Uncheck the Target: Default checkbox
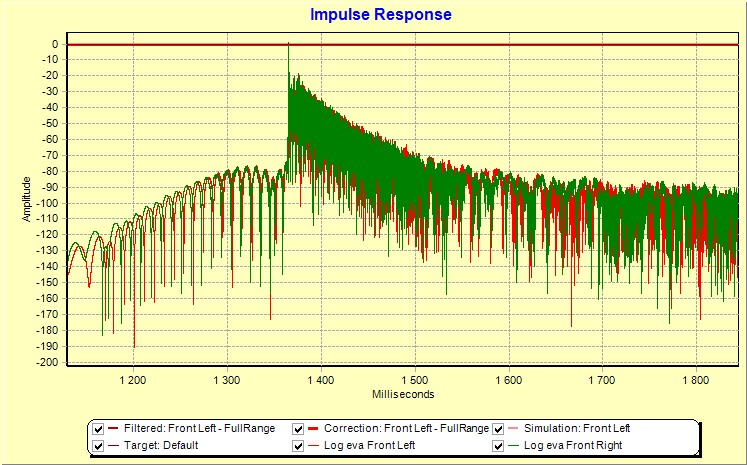The height and width of the screenshot is (465, 747). pos(98,446)
